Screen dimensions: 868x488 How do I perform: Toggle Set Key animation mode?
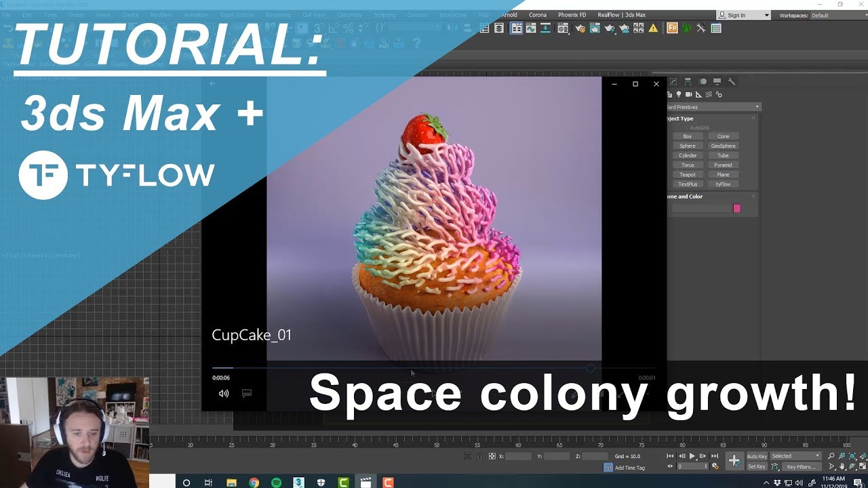[757, 466]
